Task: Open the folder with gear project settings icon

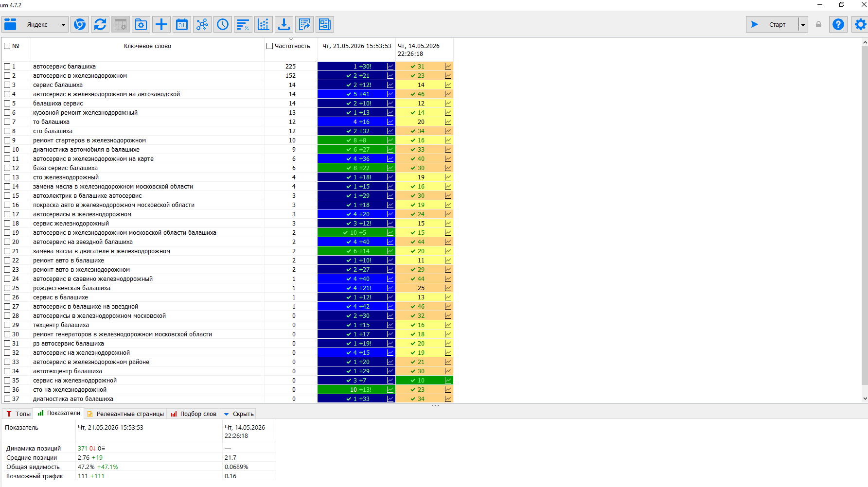Action: [x=141, y=24]
